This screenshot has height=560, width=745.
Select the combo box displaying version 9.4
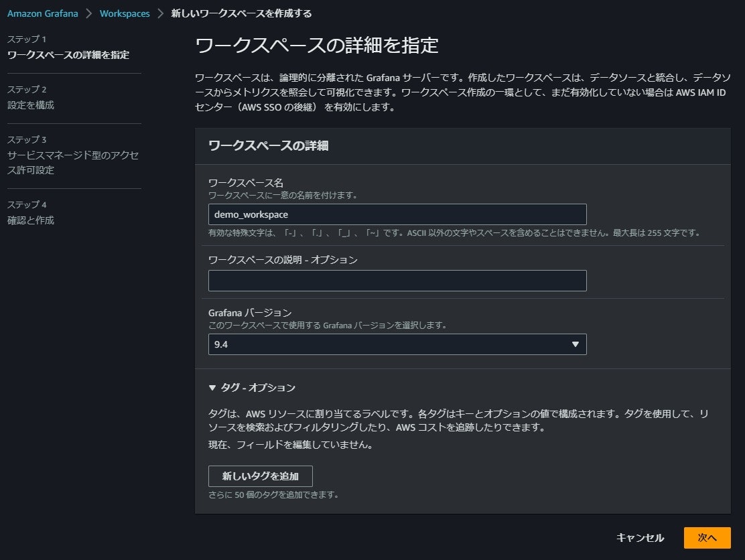click(x=397, y=344)
